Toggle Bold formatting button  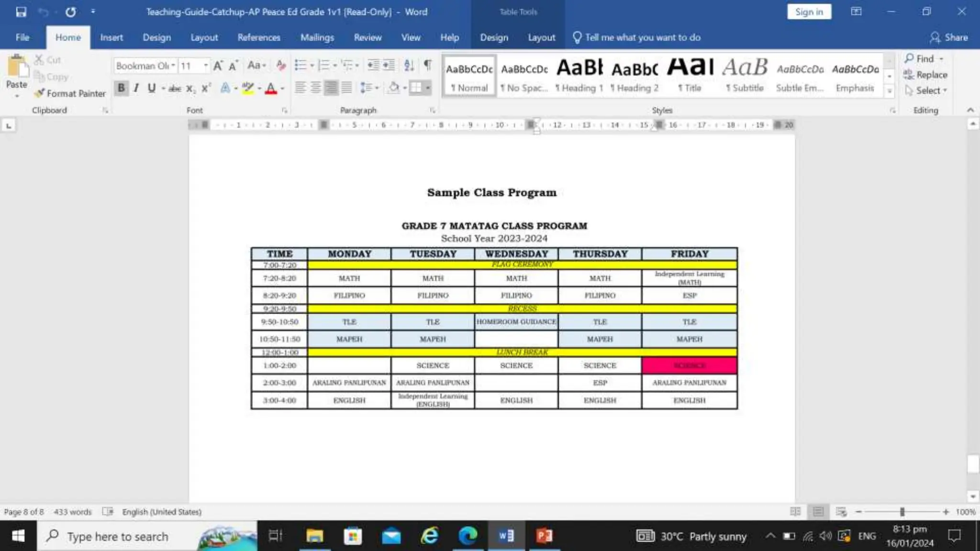click(121, 88)
